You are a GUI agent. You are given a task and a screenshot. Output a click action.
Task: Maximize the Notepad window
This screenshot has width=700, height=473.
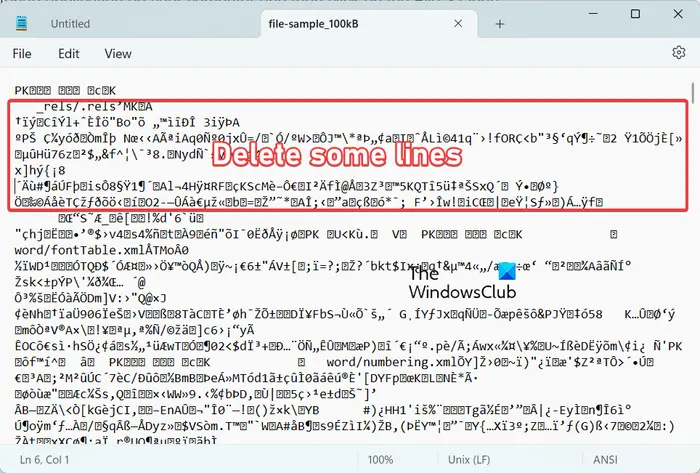coord(635,14)
